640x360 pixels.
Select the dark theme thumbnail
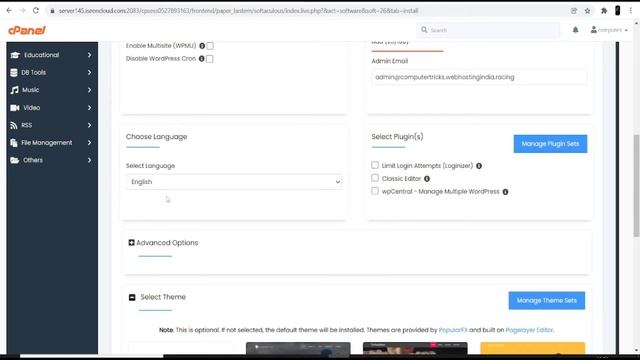pyautogui.click(x=298, y=349)
